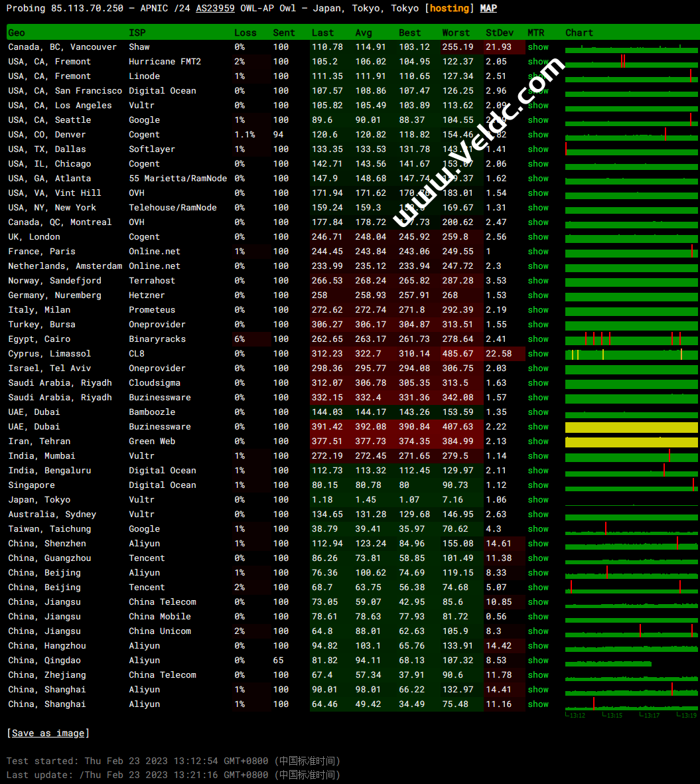The height and width of the screenshot is (784, 700).
Task: Open the MAP link in header
Action: point(488,9)
